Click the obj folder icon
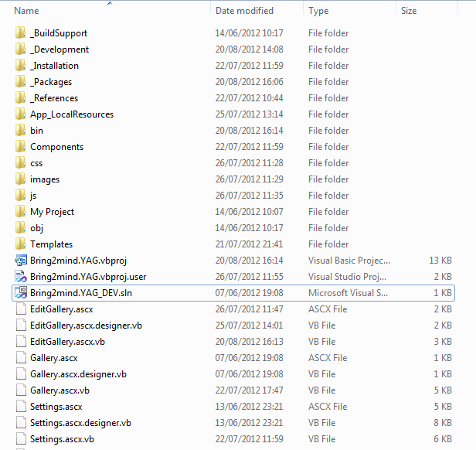 (x=20, y=228)
